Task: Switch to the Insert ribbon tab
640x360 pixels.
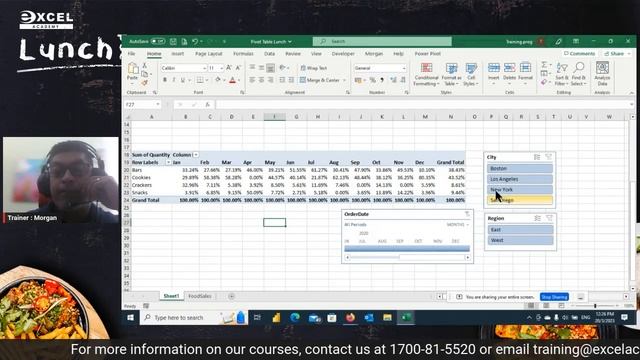Action: (177, 53)
